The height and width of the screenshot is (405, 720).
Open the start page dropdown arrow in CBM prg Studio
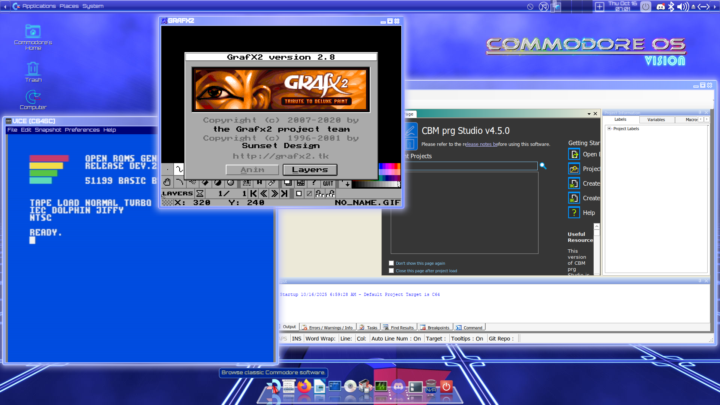tap(589, 113)
